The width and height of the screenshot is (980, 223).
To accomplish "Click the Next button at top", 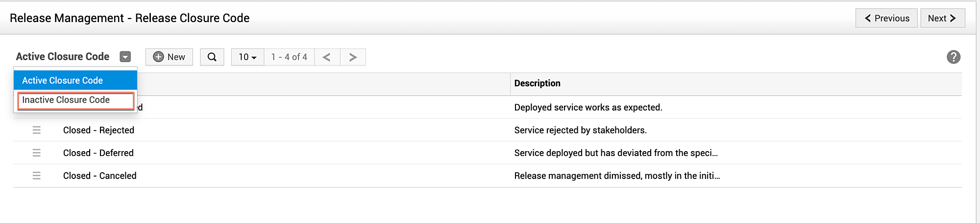I will pos(942,18).
